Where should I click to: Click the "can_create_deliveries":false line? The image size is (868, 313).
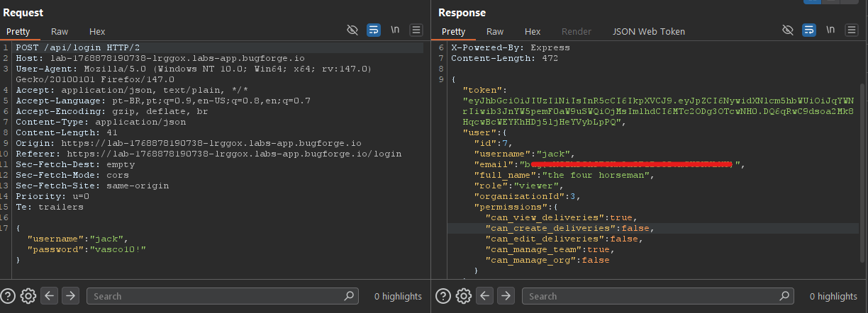tap(569, 228)
